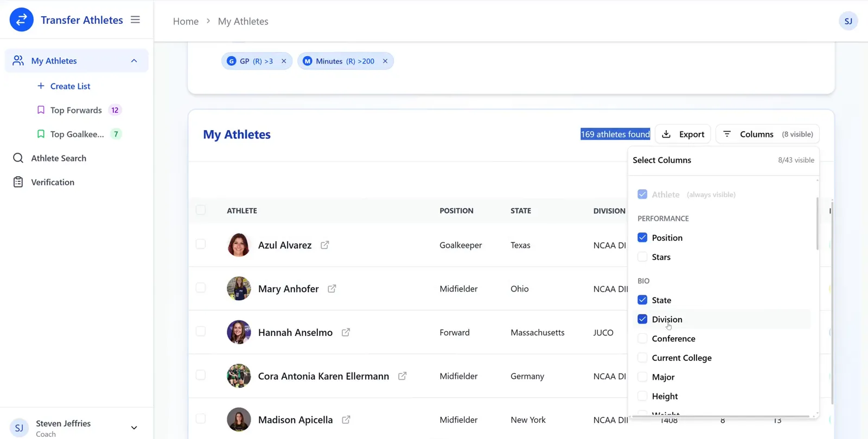Viewport: 868px width, 439px height.
Task: Click the 169 athletes found label
Action: coord(615,134)
